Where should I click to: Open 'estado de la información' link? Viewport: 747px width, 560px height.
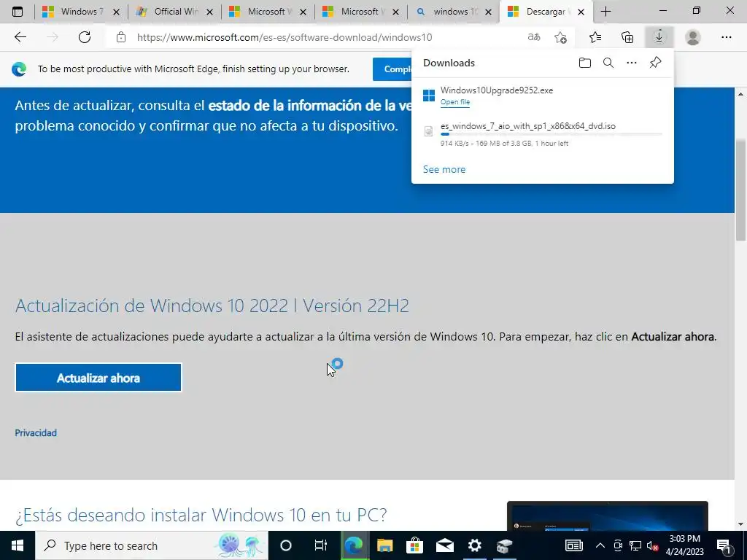(309, 105)
